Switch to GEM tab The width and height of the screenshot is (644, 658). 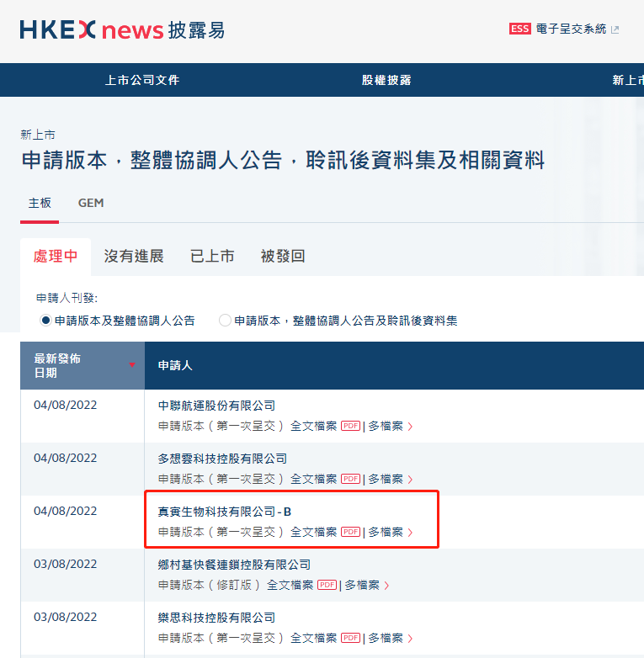coord(91,203)
